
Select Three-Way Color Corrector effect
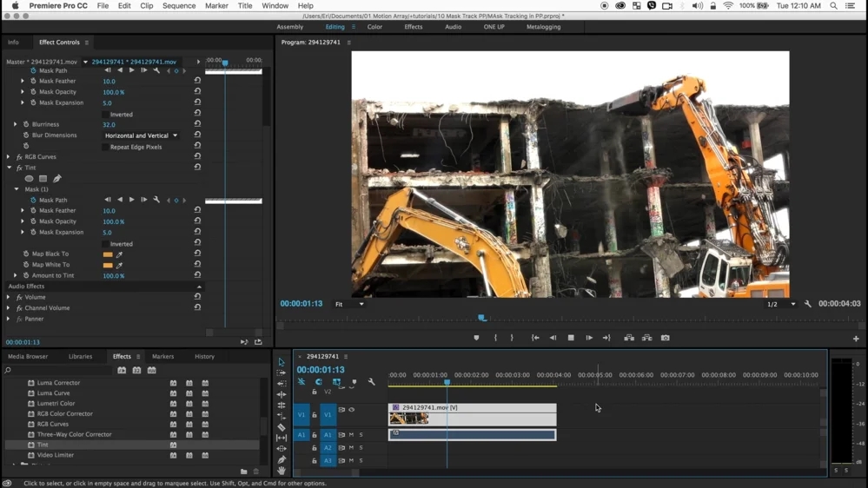point(74,434)
